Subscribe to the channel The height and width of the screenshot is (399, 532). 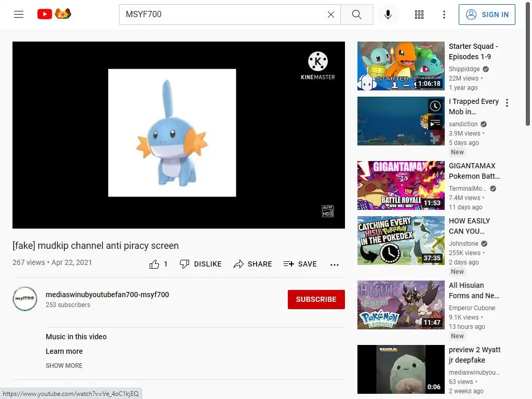(316, 299)
